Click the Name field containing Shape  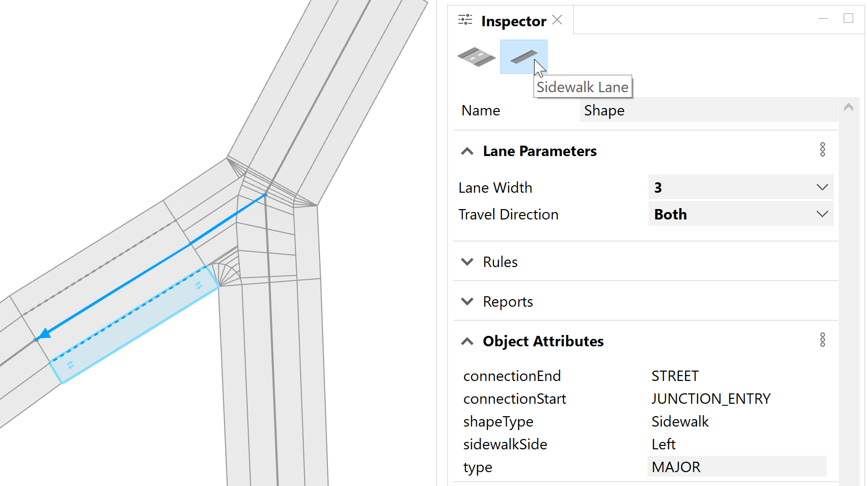point(708,110)
